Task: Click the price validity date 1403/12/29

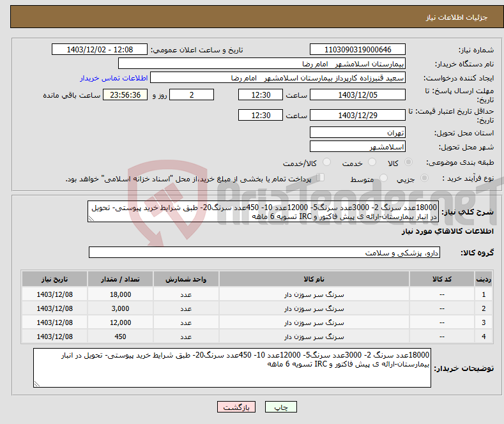Action: 358,115
